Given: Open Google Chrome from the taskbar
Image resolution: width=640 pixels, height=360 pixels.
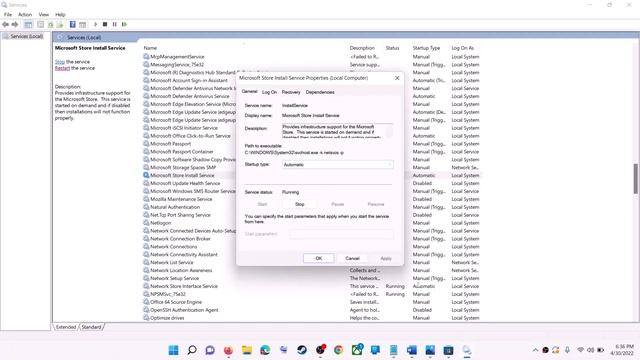Looking at the screenshot, I should (338, 350).
